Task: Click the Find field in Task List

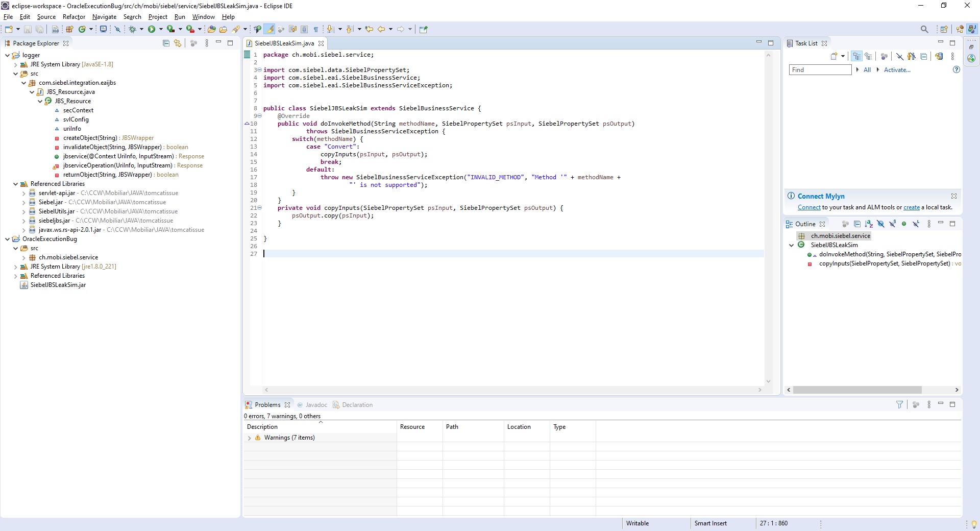Action: click(820, 70)
